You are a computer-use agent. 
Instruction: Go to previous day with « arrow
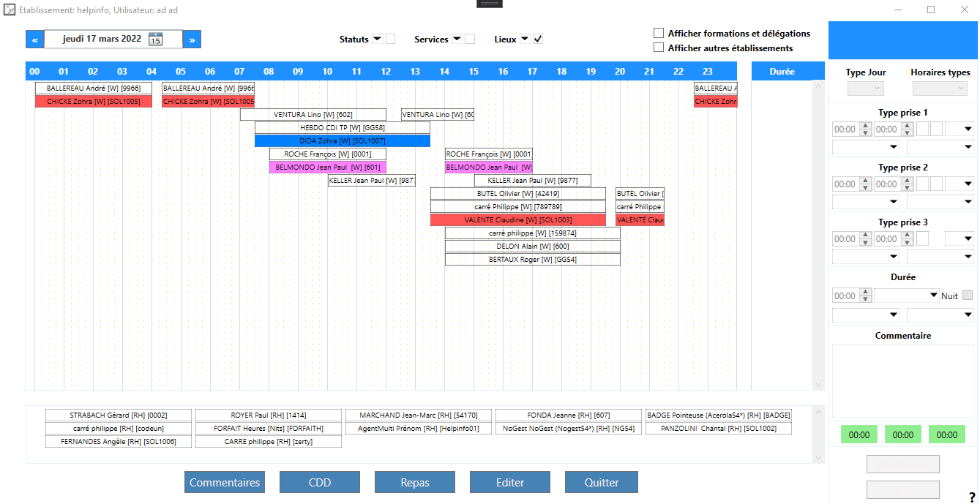pos(34,40)
